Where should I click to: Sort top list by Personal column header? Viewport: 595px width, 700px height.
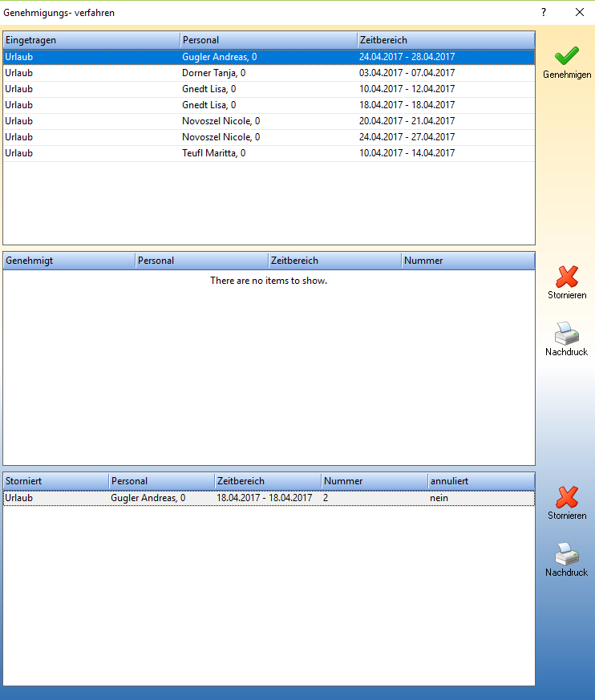(x=269, y=40)
